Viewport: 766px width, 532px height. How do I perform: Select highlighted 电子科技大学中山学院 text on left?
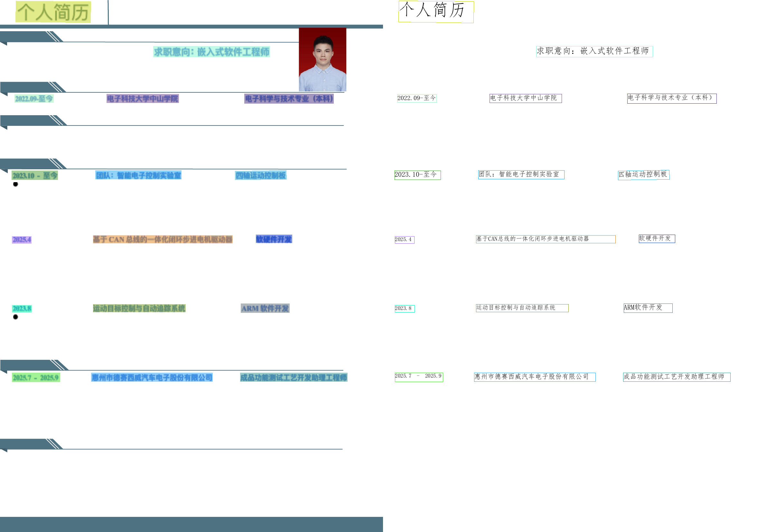(x=142, y=98)
